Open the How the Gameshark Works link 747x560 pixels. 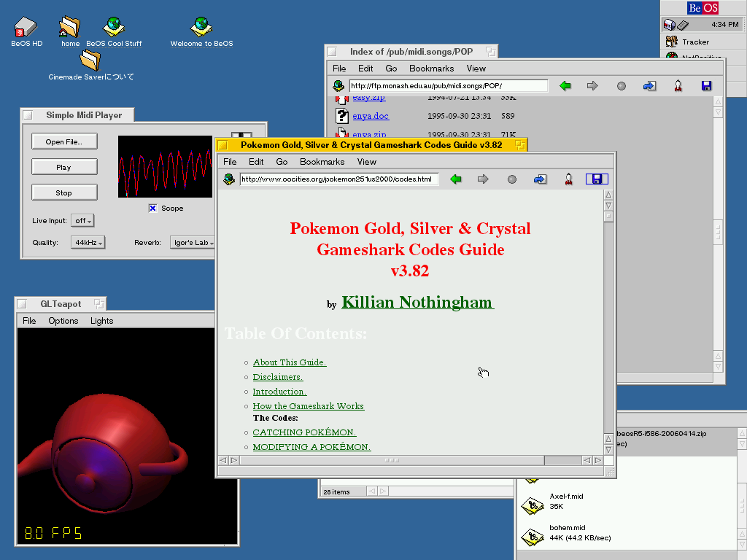[309, 406]
